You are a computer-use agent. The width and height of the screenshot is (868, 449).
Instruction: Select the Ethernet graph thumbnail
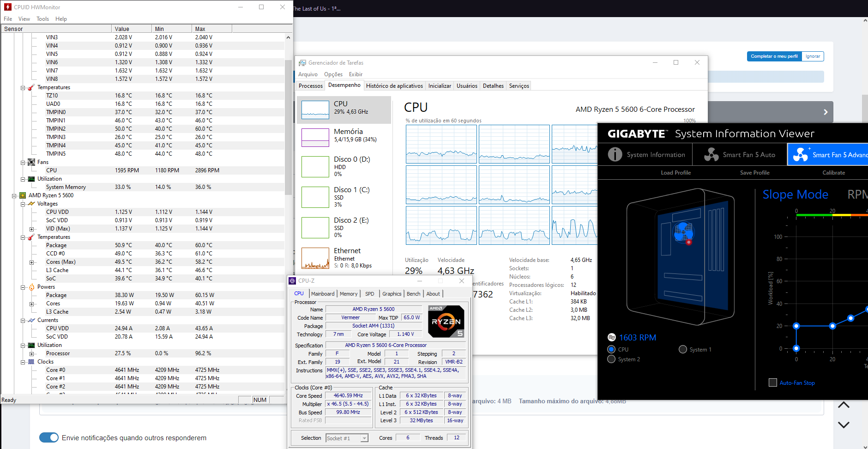pos(315,258)
